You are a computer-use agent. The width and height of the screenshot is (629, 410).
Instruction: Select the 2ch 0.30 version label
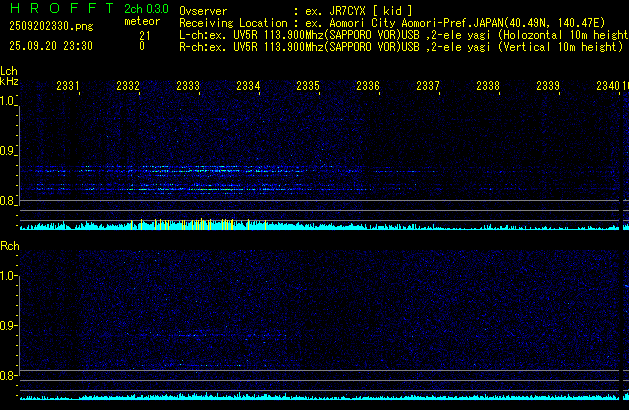[146, 8]
